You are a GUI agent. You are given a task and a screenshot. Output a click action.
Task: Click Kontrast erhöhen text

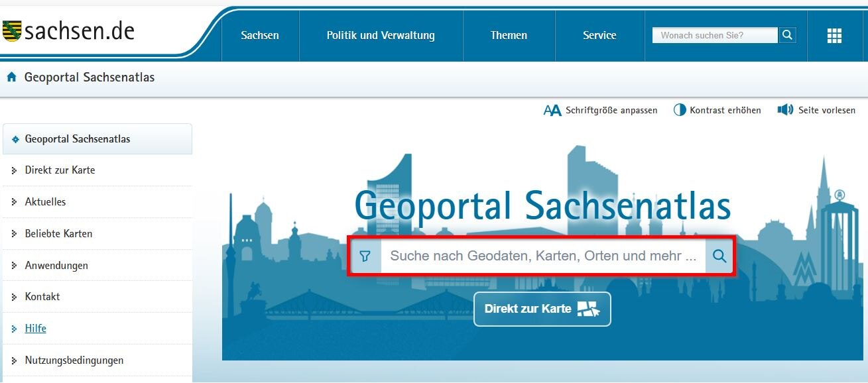click(x=725, y=110)
